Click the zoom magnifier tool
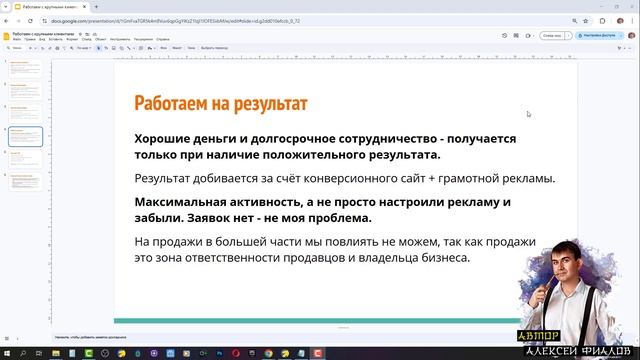Viewport: 640px width, 360px height. 71,48
